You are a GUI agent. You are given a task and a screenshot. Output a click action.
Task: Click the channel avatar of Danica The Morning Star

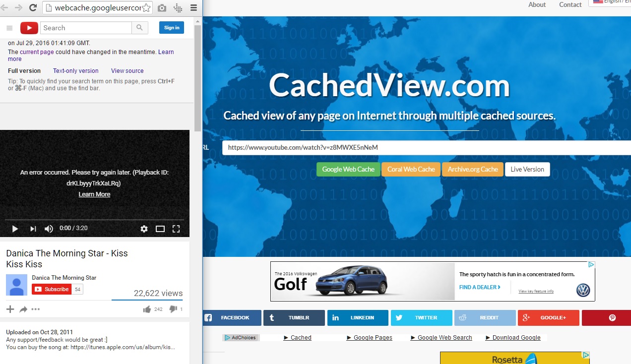[16, 285]
